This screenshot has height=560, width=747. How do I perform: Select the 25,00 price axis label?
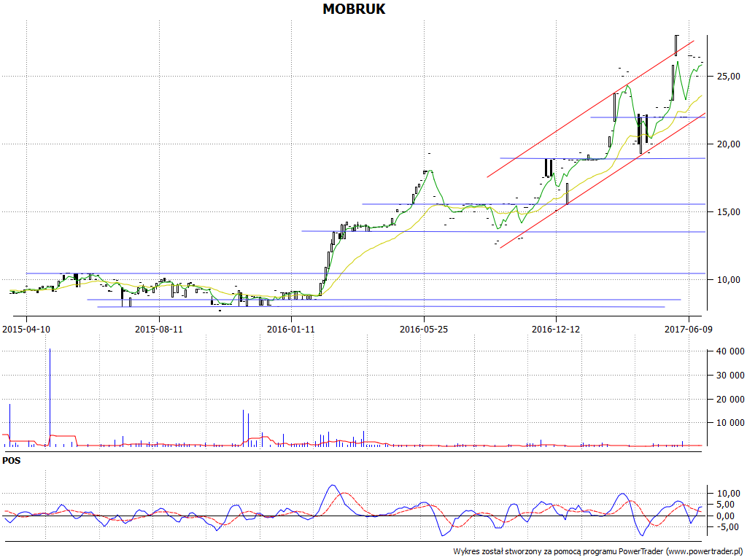[x=729, y=76]
